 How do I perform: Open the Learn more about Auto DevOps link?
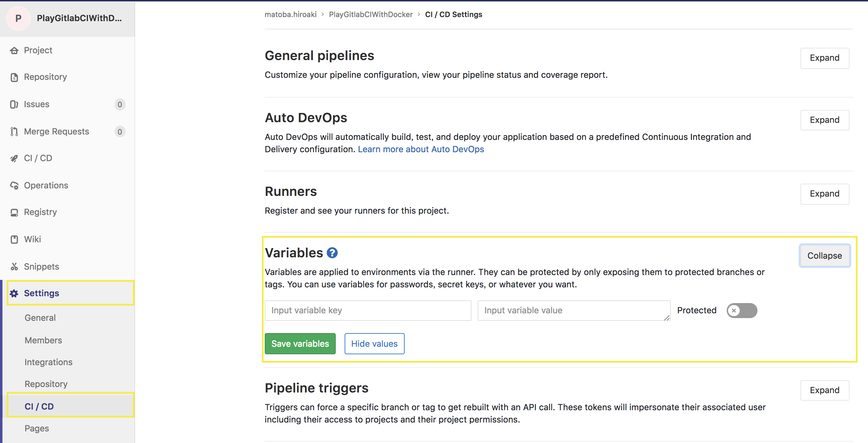[421, 149]
